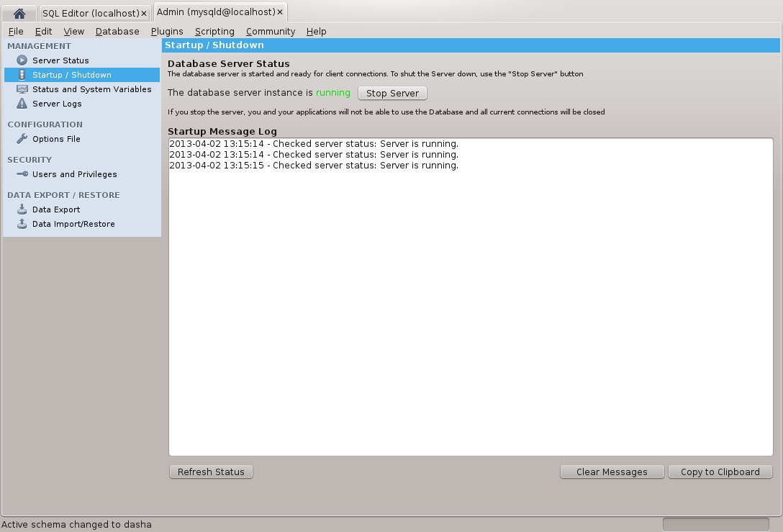Close the SQL Editor (localhost) tab
The width and height of the screenshot is (783, 532).
click(x=144, y=14)
